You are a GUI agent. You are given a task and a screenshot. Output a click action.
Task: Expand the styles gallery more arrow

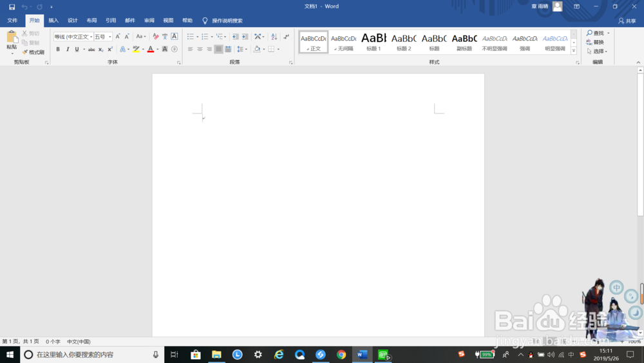click(x=574, y=50)
